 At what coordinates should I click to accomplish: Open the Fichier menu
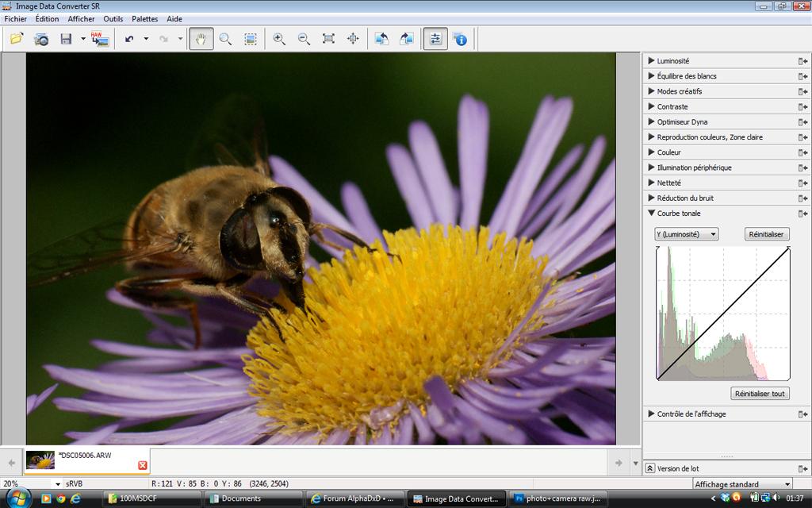pyautogui.click(x=16, y=19)
